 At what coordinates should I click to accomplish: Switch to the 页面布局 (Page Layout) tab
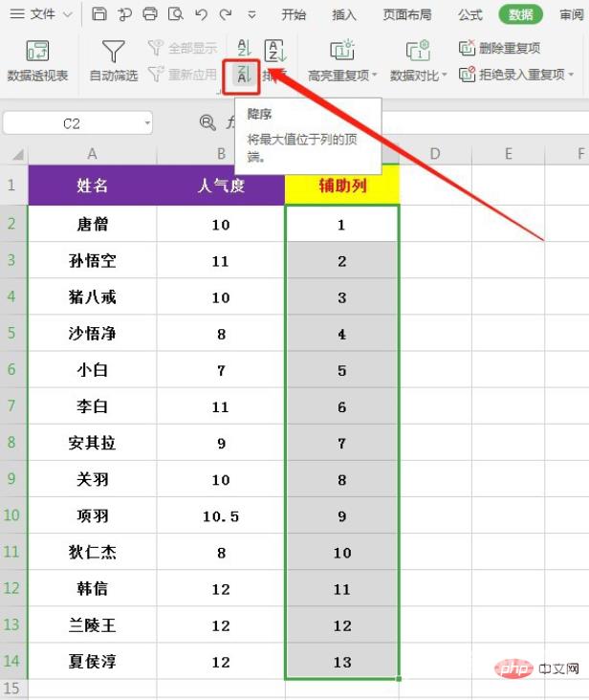pyautogui.click(x=407, y=14)
